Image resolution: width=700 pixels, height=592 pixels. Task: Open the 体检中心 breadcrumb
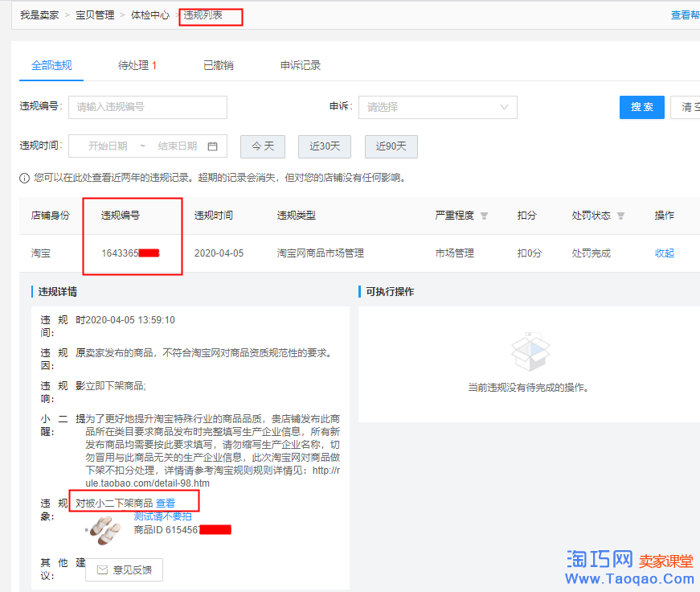[150, 15]
